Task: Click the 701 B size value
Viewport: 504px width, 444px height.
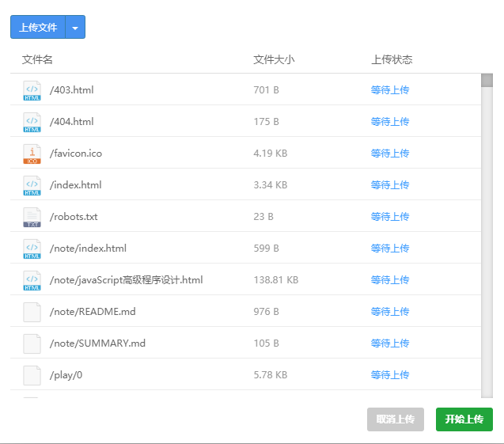Action: pyautogui.click(x=266, y=89)
